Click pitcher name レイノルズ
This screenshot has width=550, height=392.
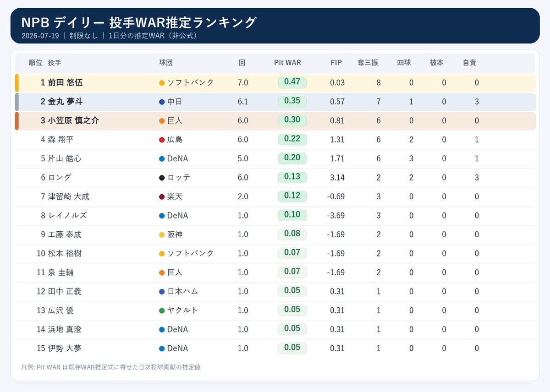pyautogui.click(x=67, y=216)
